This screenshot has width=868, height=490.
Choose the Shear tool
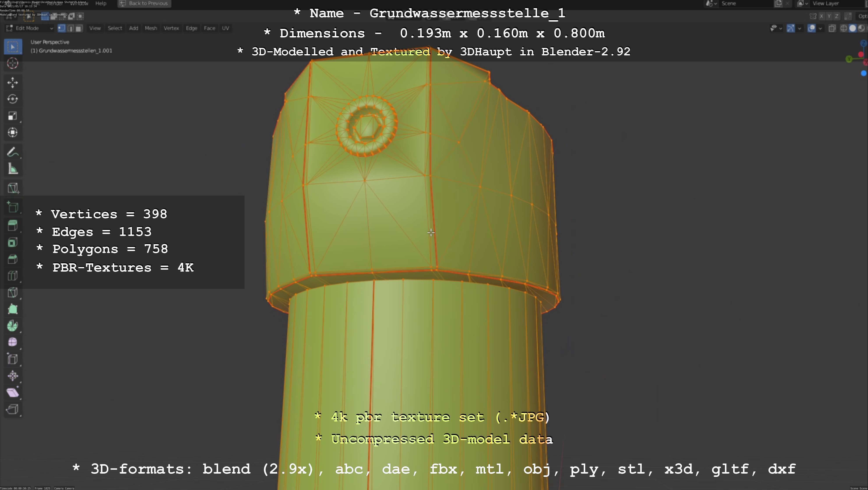click(13, 392)
